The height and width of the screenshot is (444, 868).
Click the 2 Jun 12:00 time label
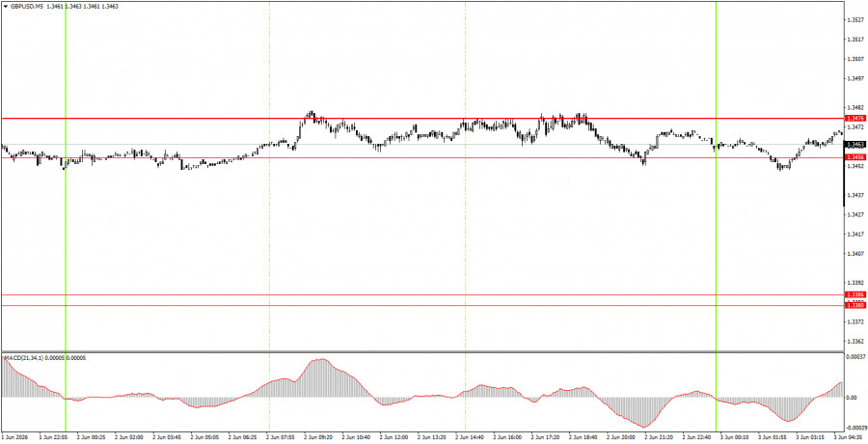tap(393, 437)
